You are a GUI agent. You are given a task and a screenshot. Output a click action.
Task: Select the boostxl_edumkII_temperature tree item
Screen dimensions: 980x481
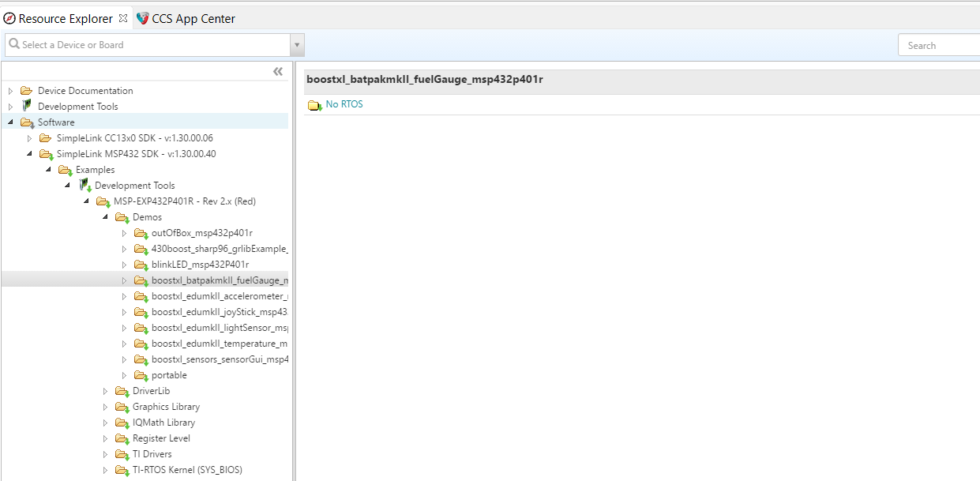click(220, 344)
